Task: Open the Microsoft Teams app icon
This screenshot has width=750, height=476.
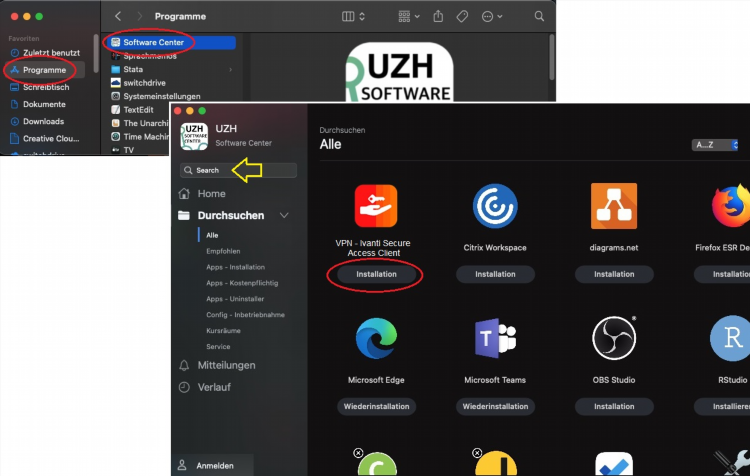Action: pyautogui.click(x=495, y=338)
